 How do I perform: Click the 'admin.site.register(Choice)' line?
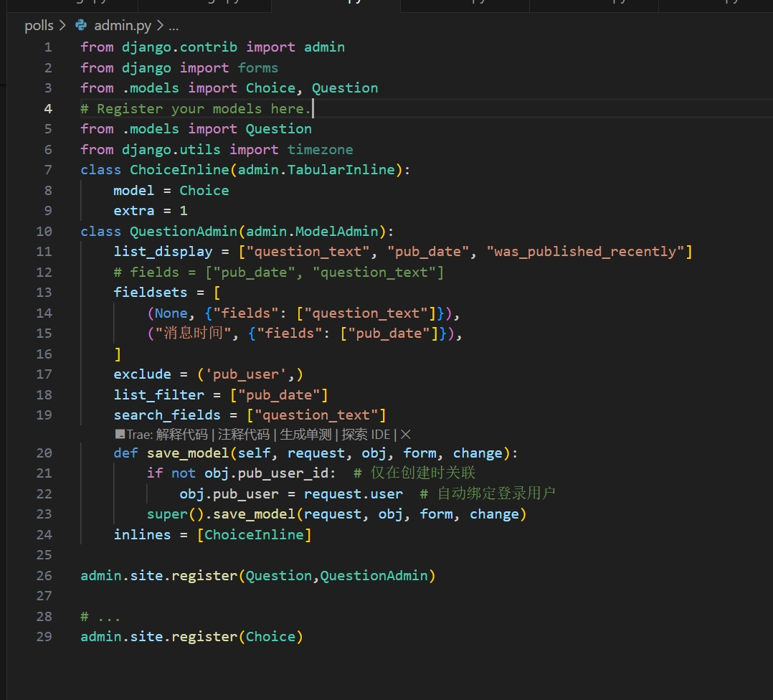click(191, 637)
